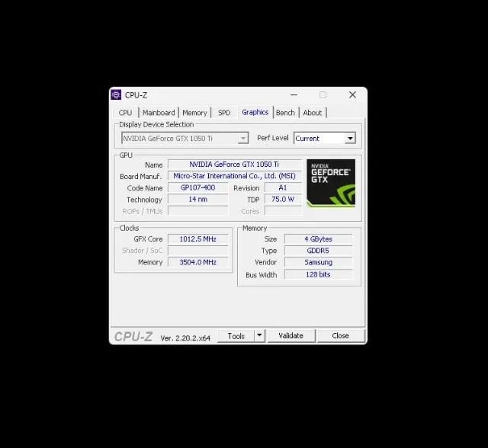Click the Tools button

point(236,336)
